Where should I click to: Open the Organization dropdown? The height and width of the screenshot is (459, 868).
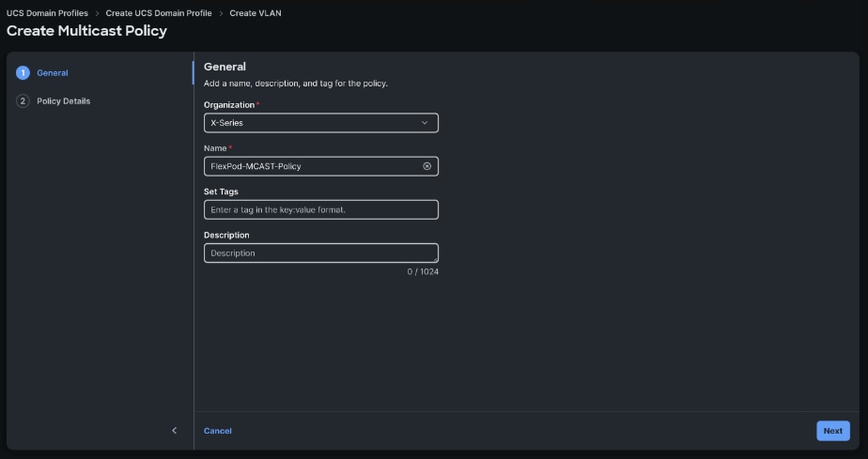click(x=321, y=123)
